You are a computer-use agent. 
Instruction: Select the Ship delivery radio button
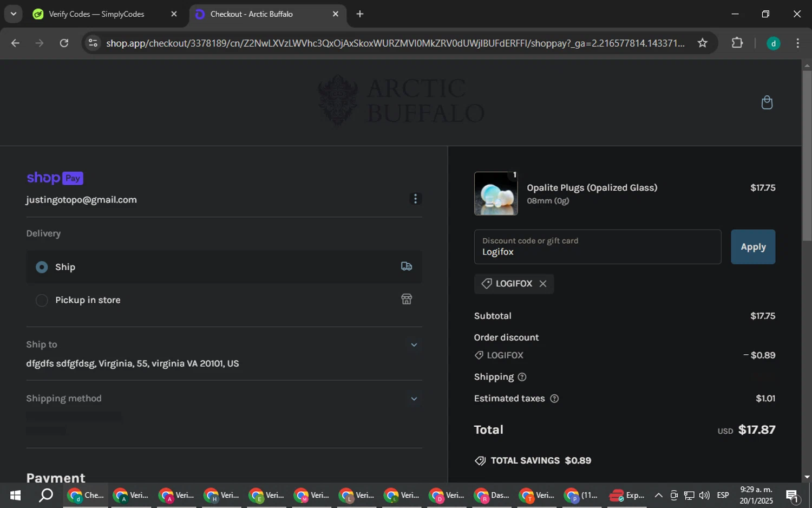tap(42, 267)
